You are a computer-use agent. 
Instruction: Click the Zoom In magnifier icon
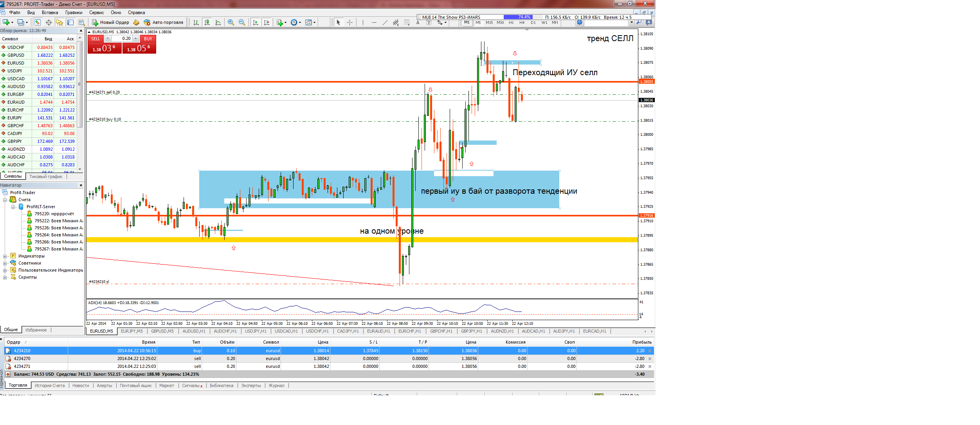tap(231, 22)
